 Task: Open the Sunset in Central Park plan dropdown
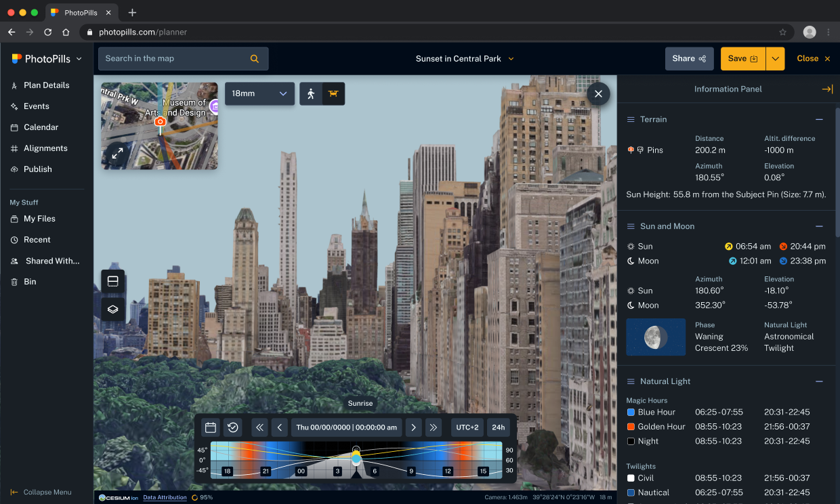pyautogui.click(x=465, y=59)
